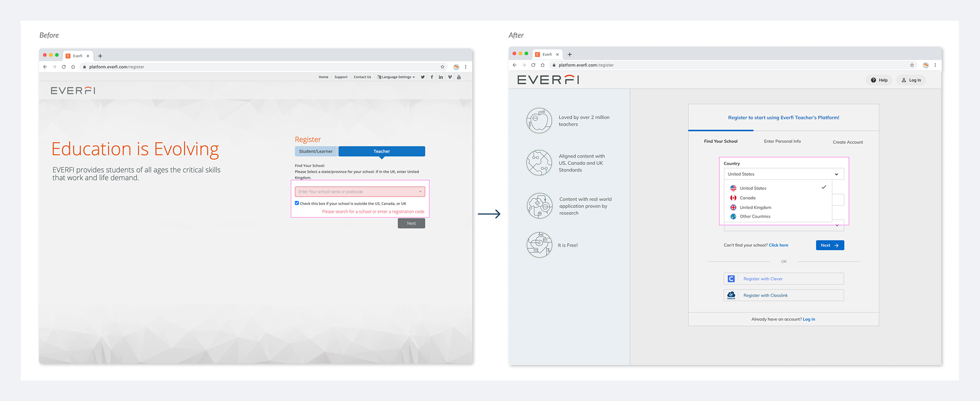Go to the Find Your School step
The width and height of the screenshot is (980, 401).
pyautogui.click(x=721, y=141)
